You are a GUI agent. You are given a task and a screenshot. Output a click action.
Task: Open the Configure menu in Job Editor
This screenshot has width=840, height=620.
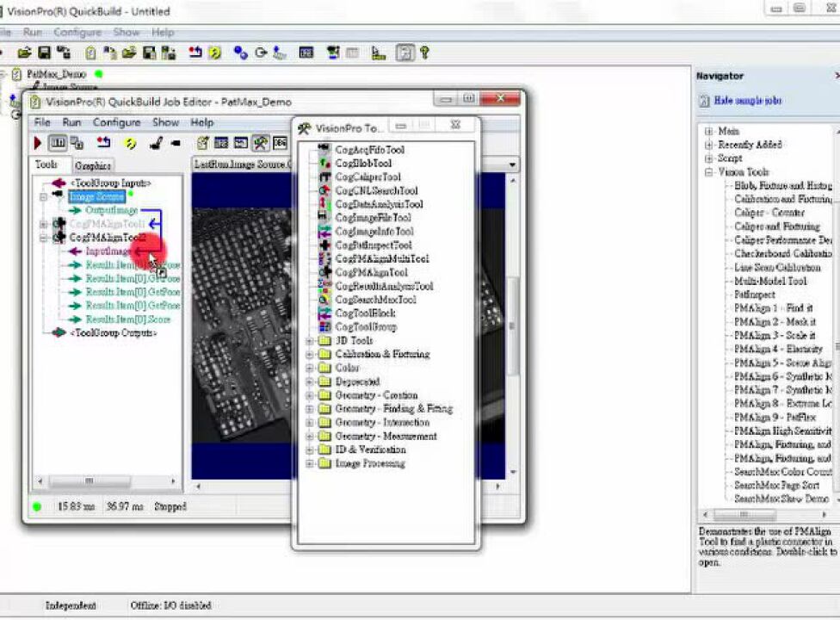(116, 122)
